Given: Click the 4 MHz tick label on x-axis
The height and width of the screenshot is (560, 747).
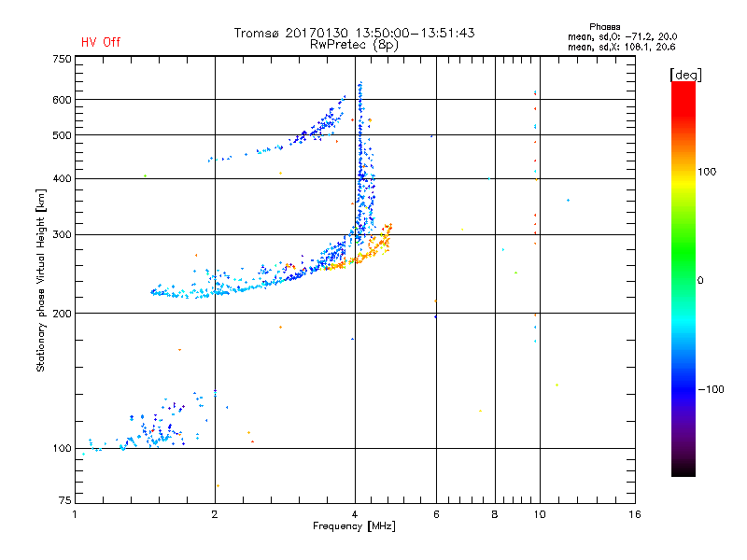Looking at the screenshot, I should pos(354,514).
